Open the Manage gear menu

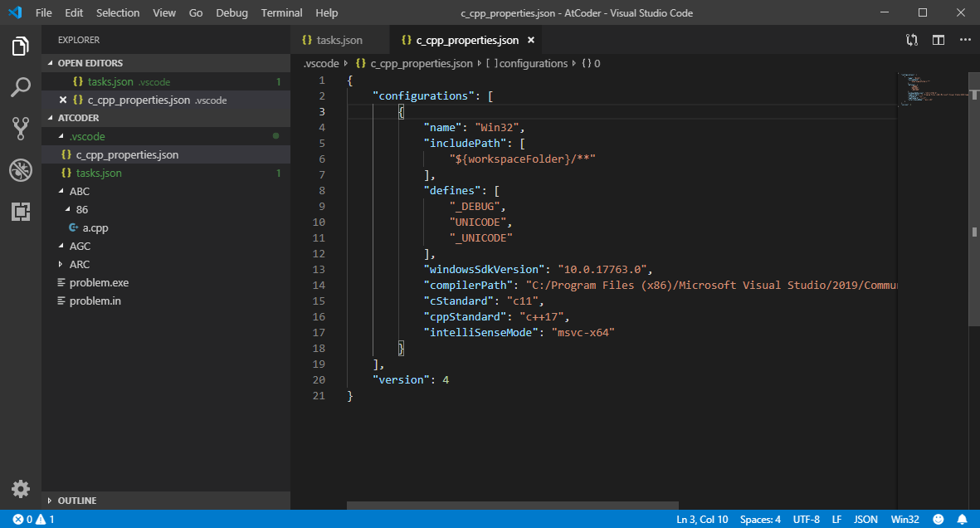(x=21, y=488)
